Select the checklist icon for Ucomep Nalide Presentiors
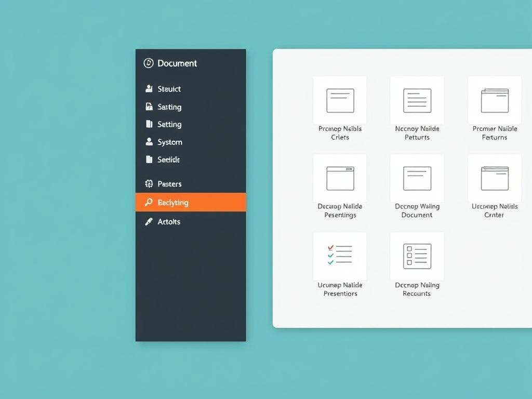The width and height of the screenshot is (532, 399). (x=339, y=256)
